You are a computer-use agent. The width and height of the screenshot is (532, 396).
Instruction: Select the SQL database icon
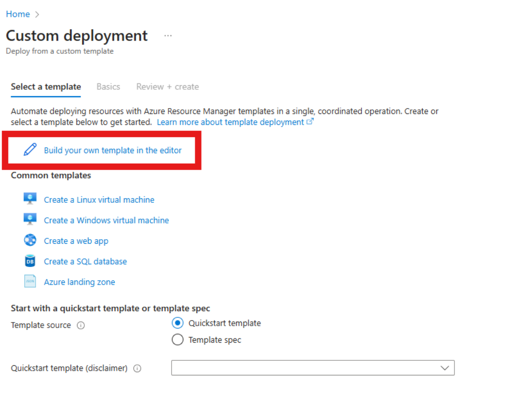click(29, 261)
